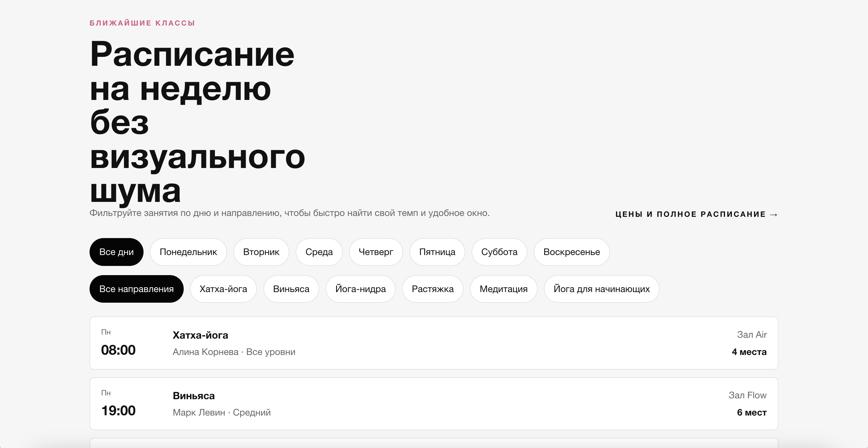The image size is (868, 448).
Task: Choose the Йога-нидра direction
Action: point(360,289)
